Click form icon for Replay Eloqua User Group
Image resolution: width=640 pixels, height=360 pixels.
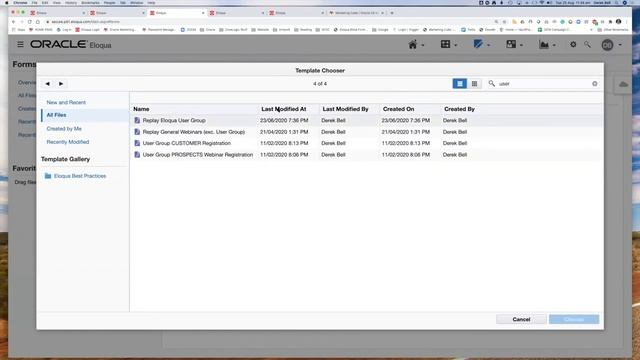pos(137,120)
